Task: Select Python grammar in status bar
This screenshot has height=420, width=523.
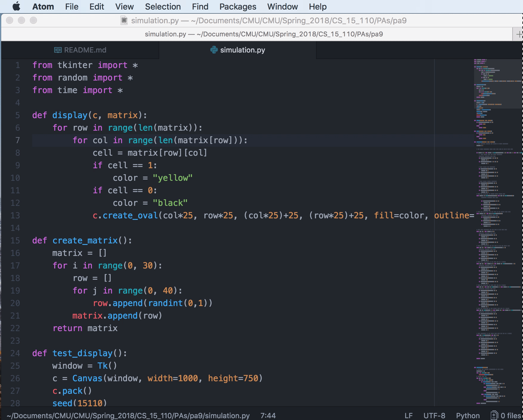Action: click(x=468, y=416)
